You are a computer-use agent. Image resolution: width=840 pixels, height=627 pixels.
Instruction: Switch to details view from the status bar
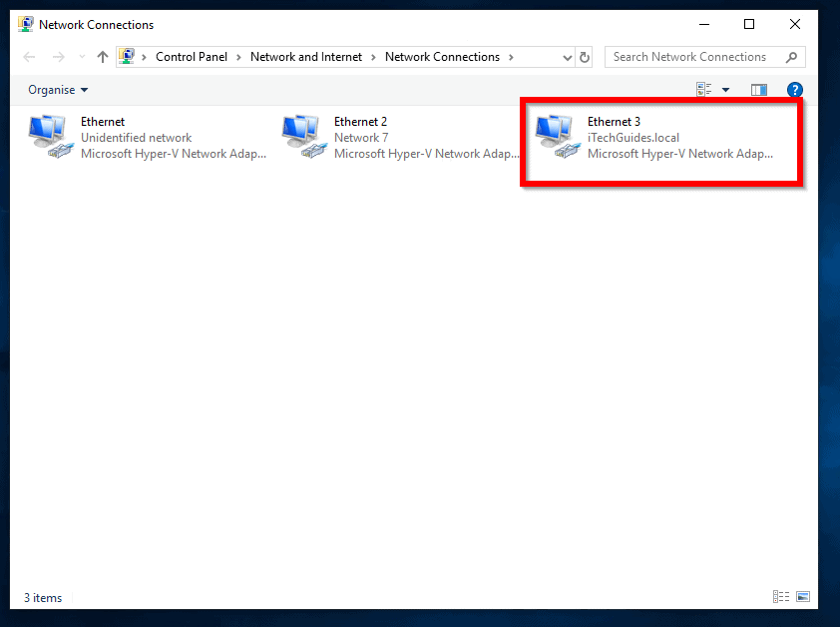781,596
